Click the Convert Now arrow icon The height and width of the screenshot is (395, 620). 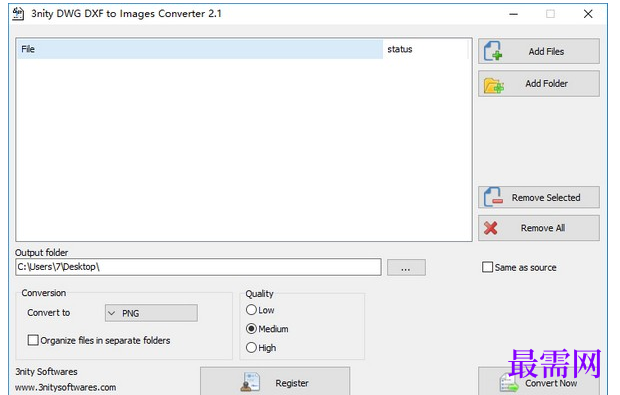pos(509,384)
